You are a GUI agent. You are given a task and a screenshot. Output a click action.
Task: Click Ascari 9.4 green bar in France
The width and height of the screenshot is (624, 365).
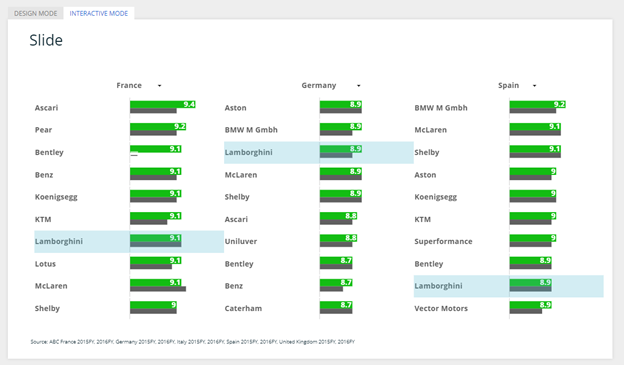tap(163, 104)
